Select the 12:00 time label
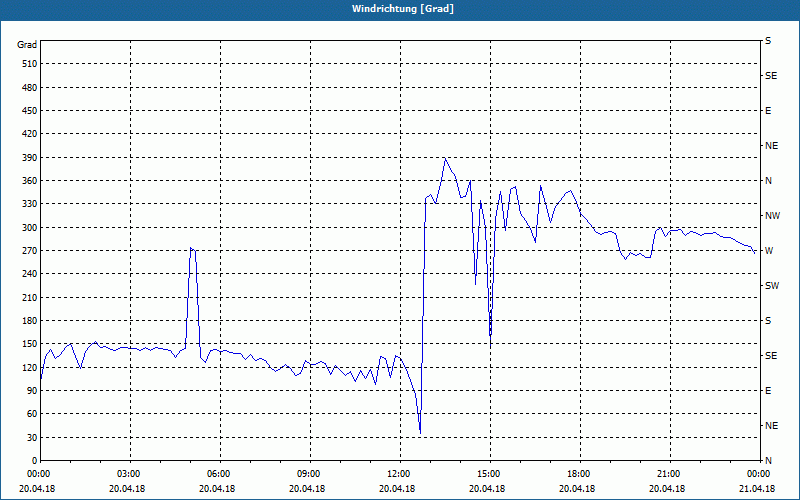This screenshot has width=800, height=500. [398, 474]
